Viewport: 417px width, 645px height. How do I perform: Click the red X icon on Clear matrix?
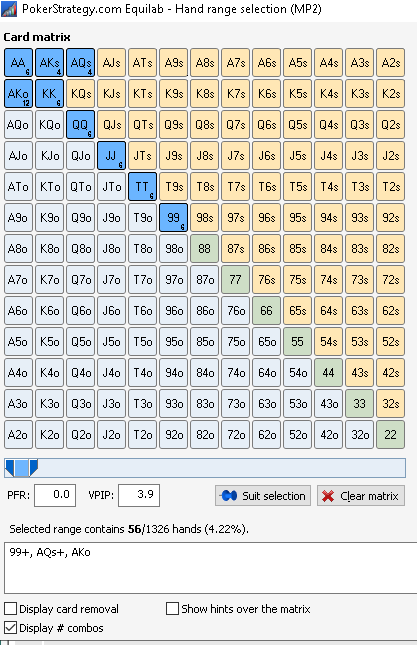(328, 496)
